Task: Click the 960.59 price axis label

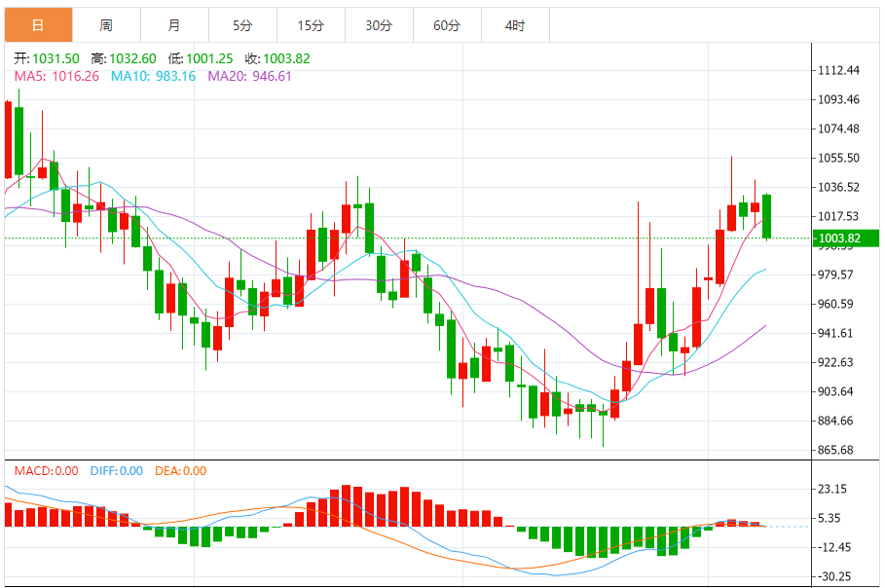Action: click(836, 304)
